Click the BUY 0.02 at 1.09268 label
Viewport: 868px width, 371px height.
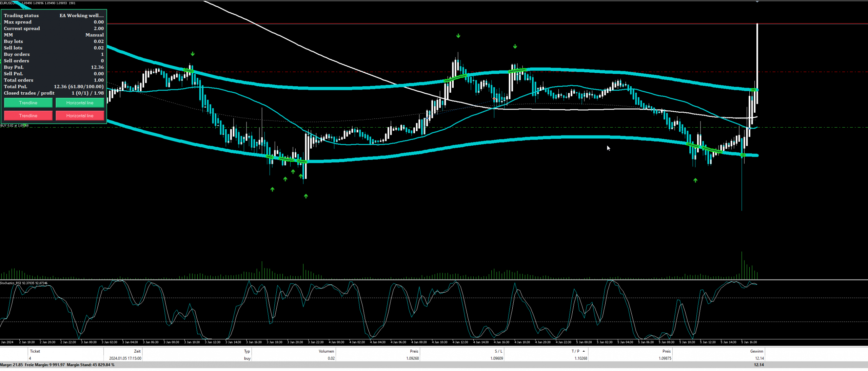(15, 126)
